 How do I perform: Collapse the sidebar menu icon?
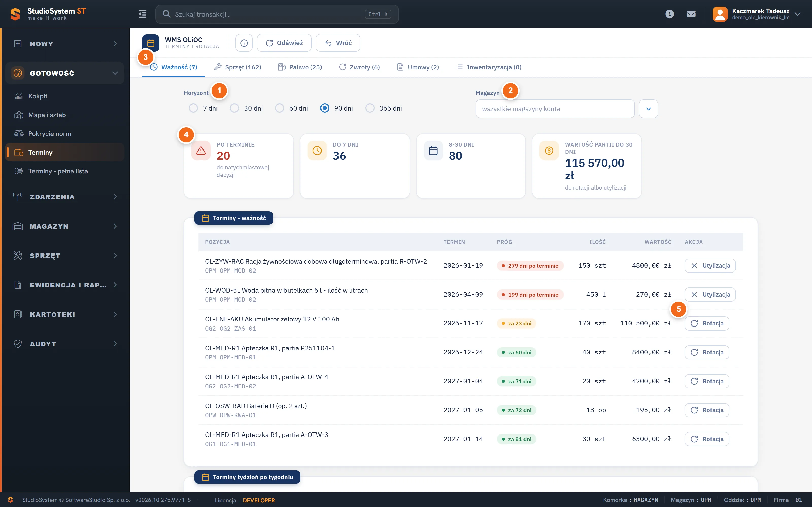coord(143,14)
